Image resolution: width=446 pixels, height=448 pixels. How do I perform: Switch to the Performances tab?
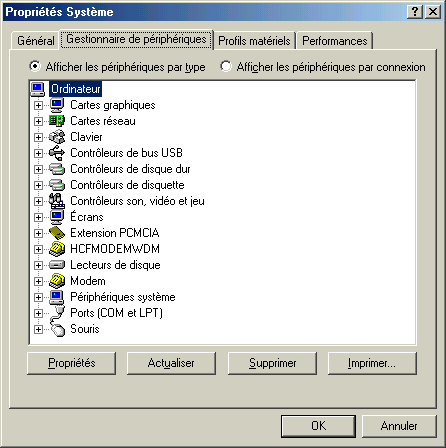(335, 41)
